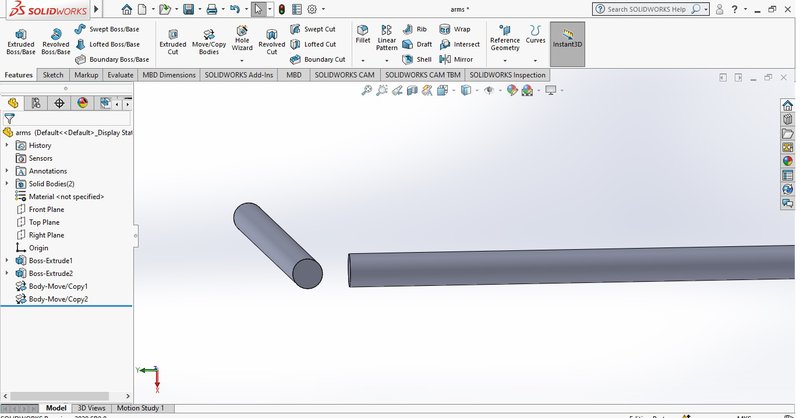Click the feature tree filter field

[67, 119]
